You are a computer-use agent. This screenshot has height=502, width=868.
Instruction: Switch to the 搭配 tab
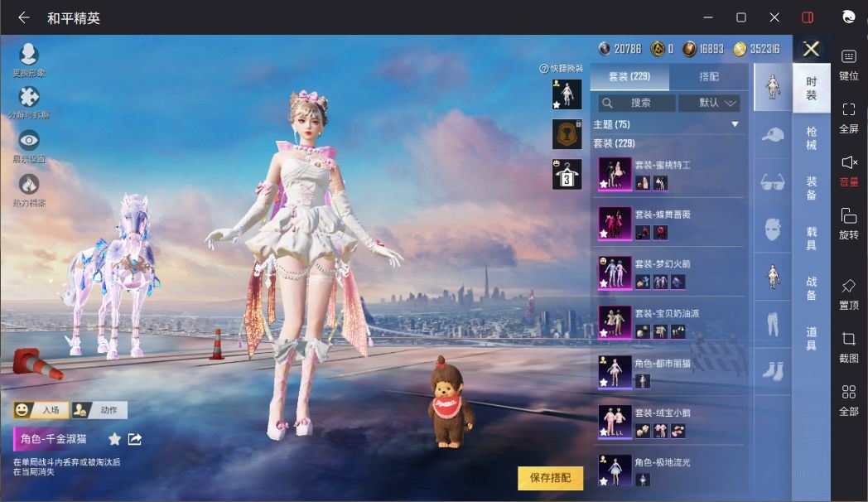(x=709, y=76)
